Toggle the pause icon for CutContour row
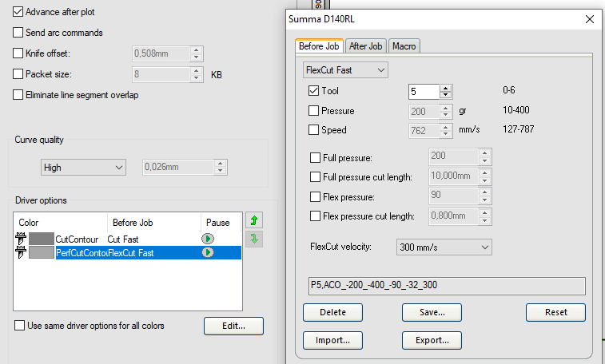This screenshot has height=364, width=605. (208, 239)
